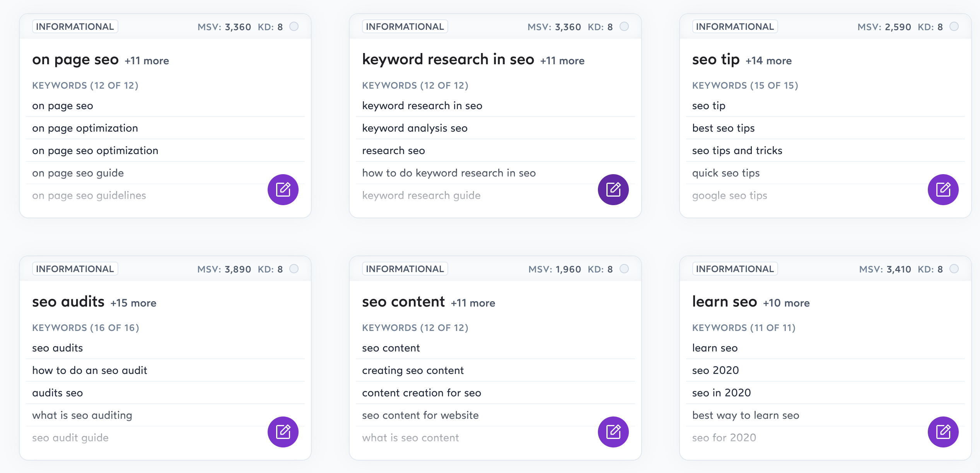Select the radio circle on 'seo tip' card

pos(954,26)
